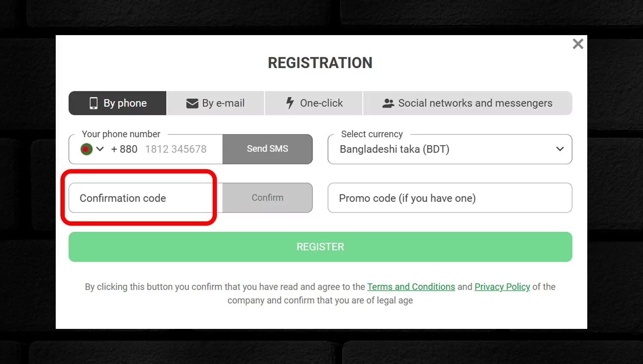Click the Bangladesh flag icon

86,149
